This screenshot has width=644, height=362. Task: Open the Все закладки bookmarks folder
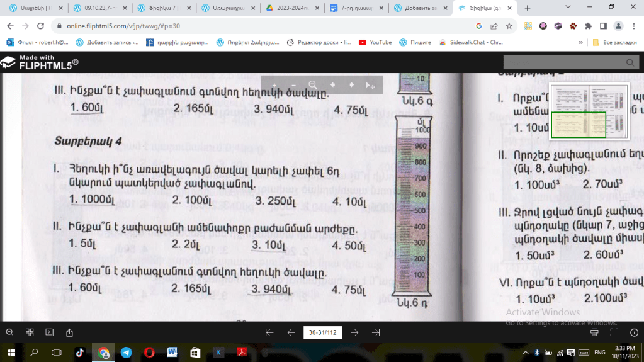[x=615, y=42]
